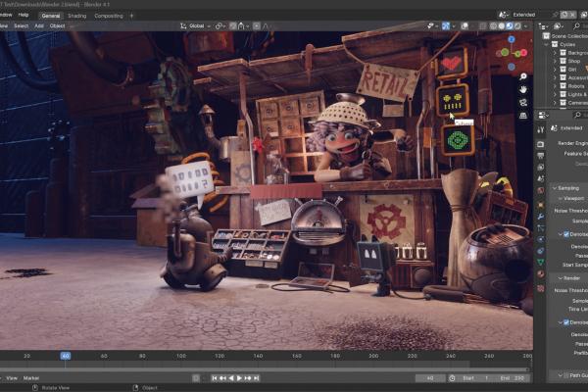Click the current frame 40 input field
The image size is (588, 392).
tap(430, 378)
